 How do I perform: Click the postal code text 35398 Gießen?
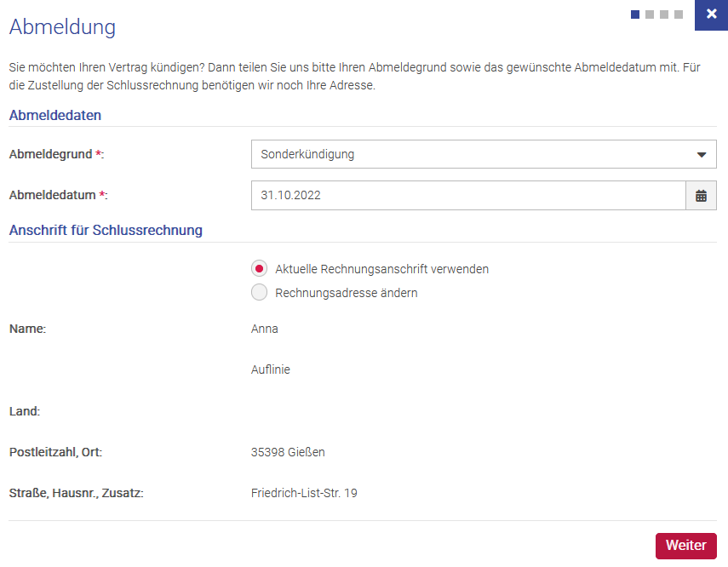click(288, 452)
